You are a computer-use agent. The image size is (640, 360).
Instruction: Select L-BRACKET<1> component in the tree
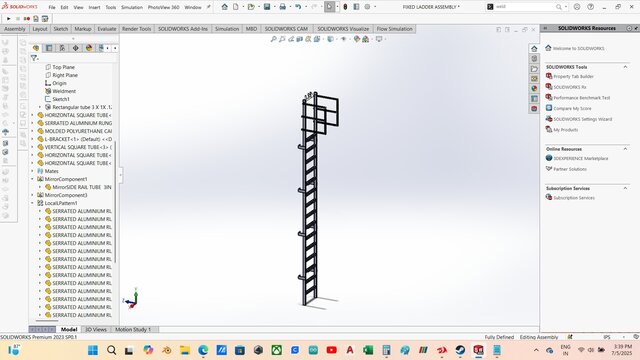(78, 139)
